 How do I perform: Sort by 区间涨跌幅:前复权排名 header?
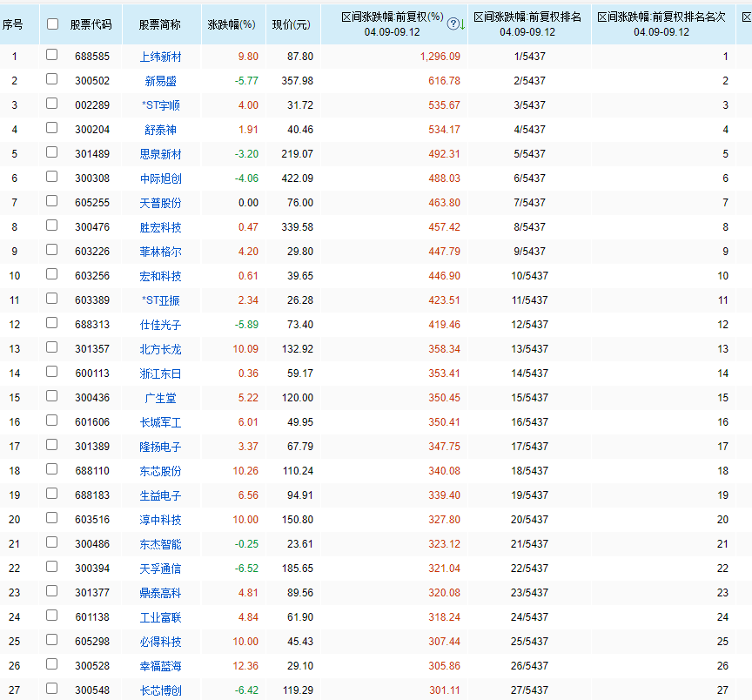point(527,24)
